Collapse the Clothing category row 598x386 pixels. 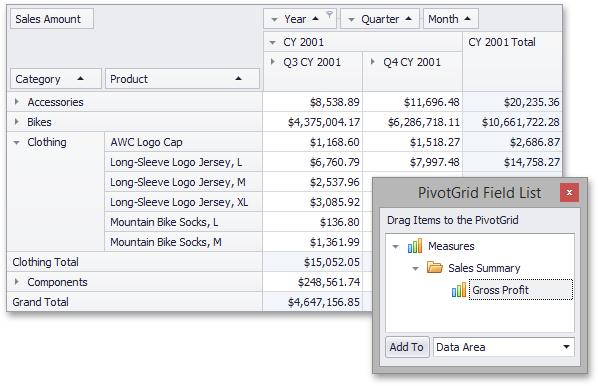16,143
